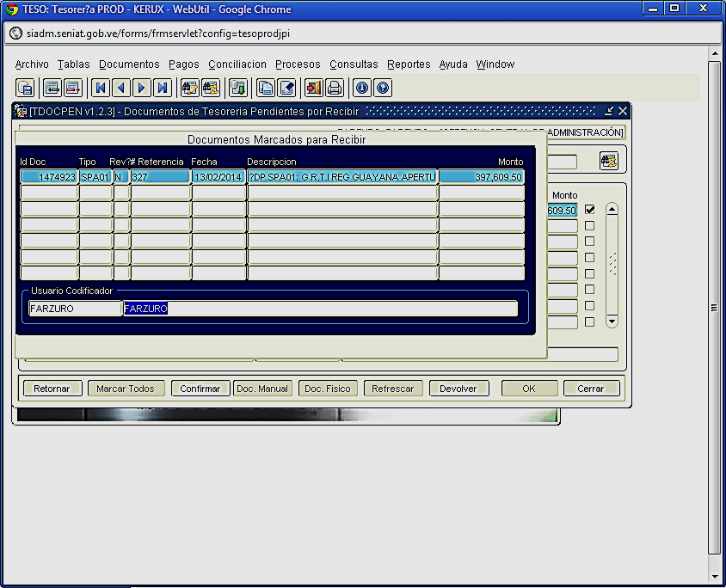Click the browser page scrollbar down arrow
Image resolution: width=726 pixels, height=588 pixels.
point(715,577)
